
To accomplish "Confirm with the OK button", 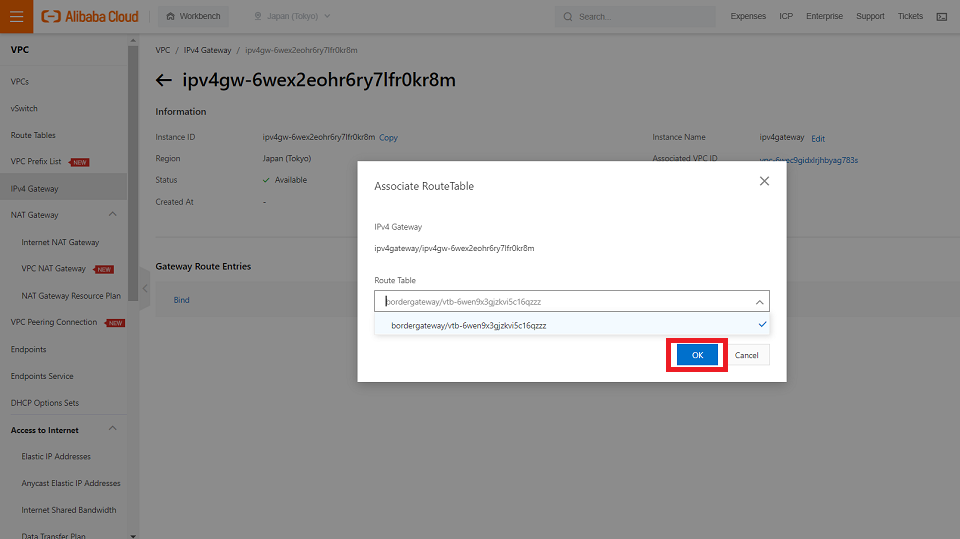I will 697,355.
